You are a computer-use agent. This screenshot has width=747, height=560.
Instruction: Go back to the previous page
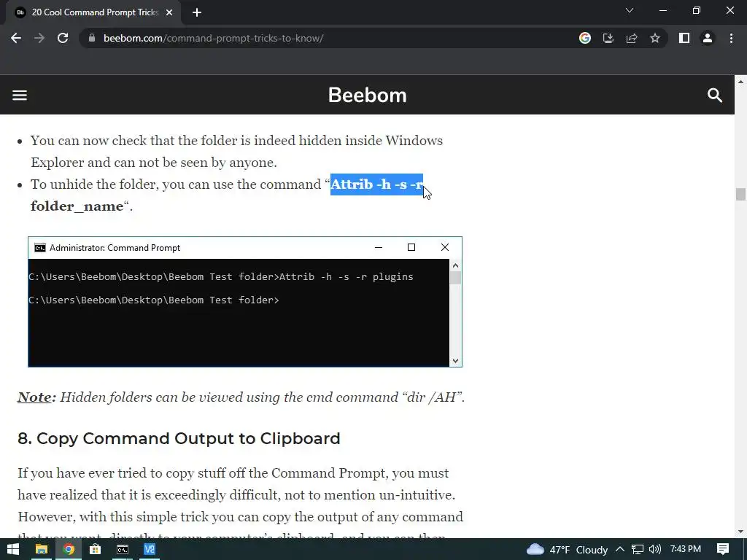[16, 38]
